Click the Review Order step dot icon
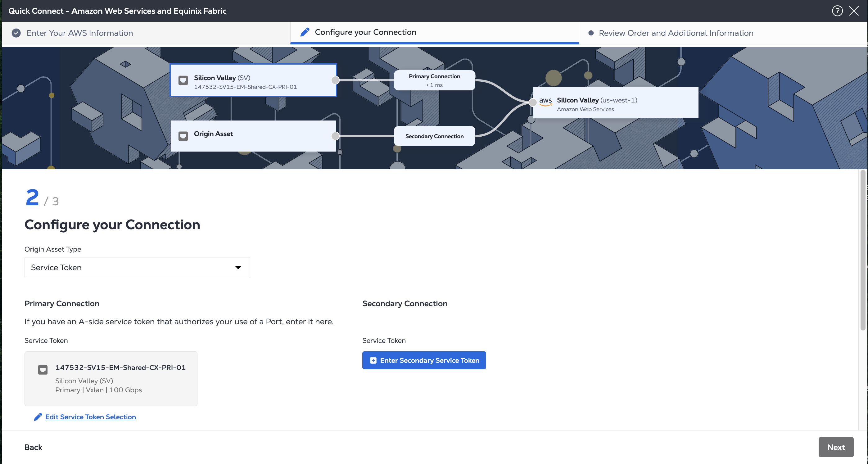 click(591, 33)
